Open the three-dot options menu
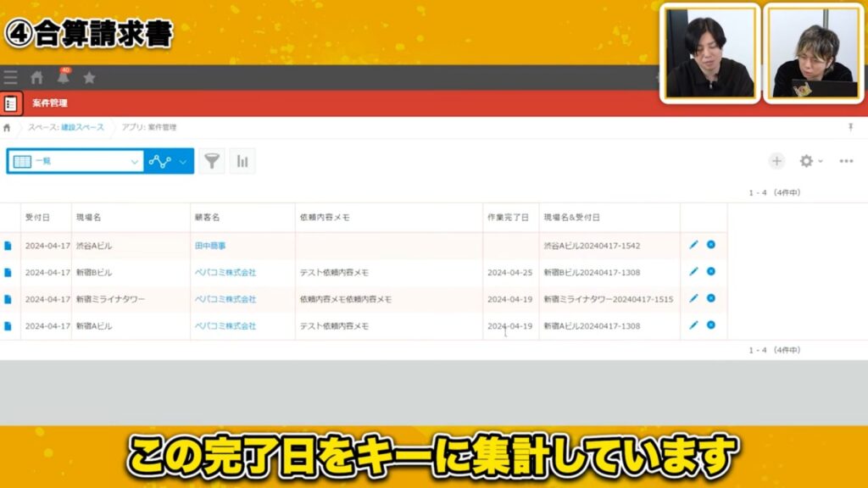This screenshot has height=488, width=868. coord(844,160)
